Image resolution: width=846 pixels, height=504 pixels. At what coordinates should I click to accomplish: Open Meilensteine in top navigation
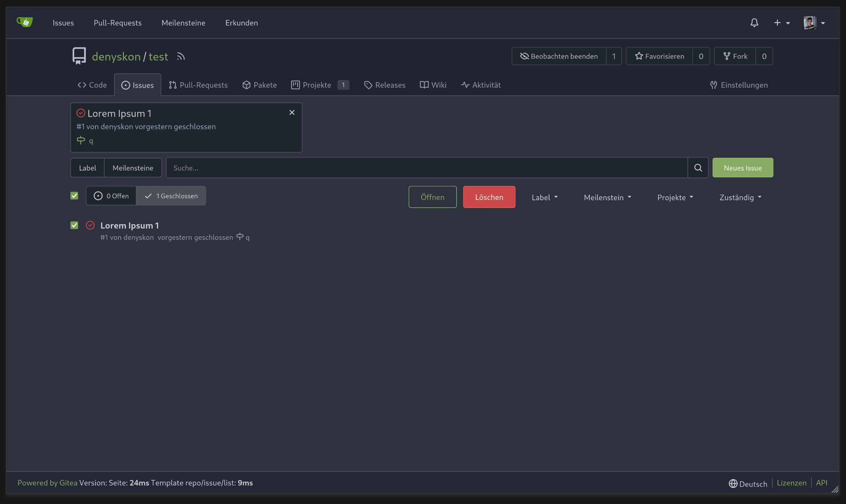click(184, 23)
